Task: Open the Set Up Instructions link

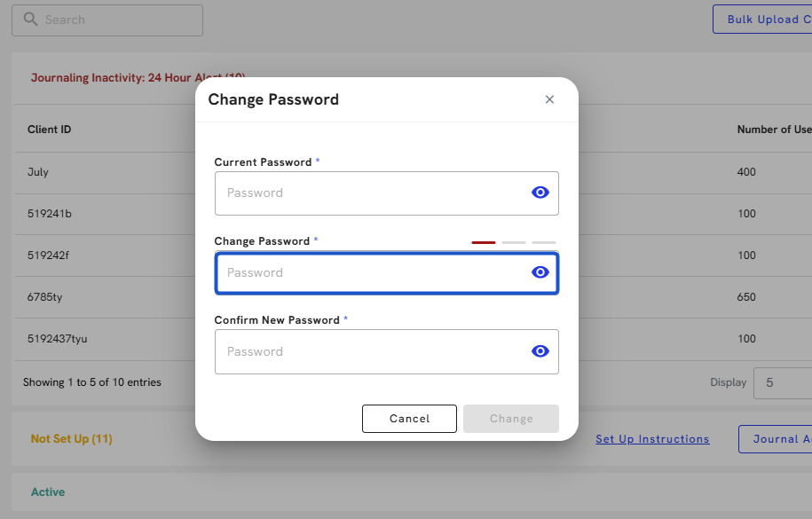Action: (652, 439)
